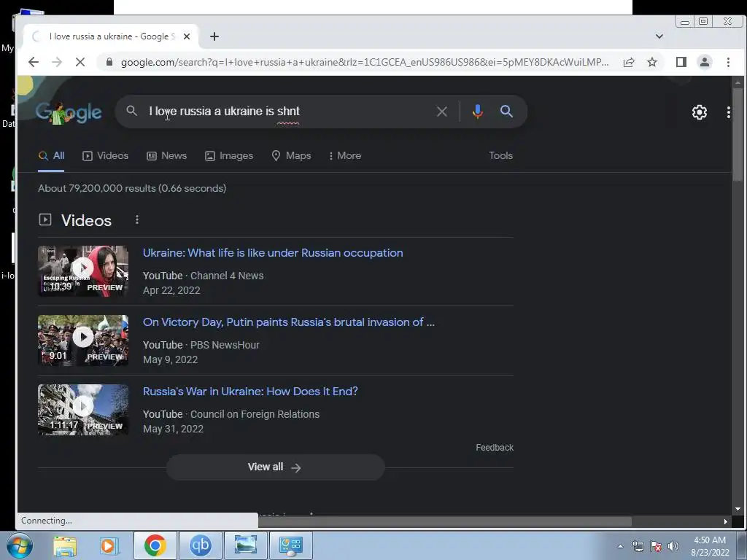Play the Council on Foreign Relations thumbnail
The image size is (747, 560).
(x=83, y=410)
